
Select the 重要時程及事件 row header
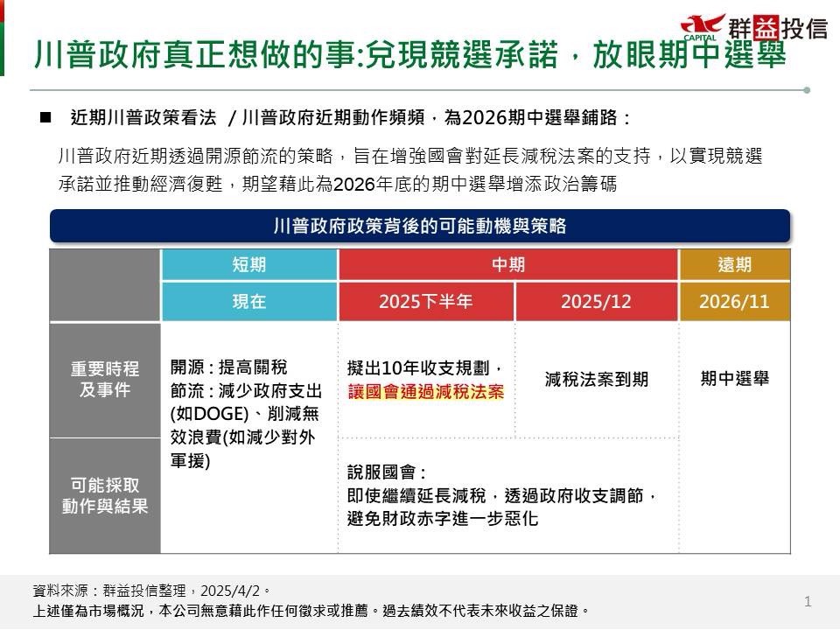[x=105, y=380]
